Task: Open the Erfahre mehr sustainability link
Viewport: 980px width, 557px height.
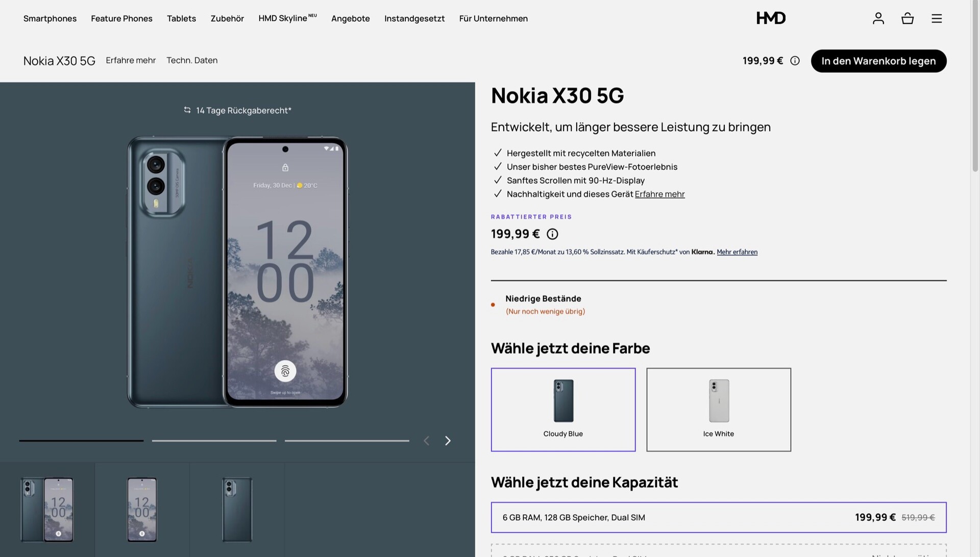Action: tap(659, 194)
